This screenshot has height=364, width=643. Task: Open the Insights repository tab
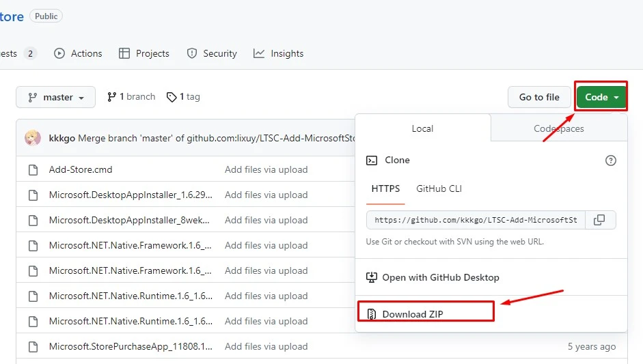279,53
